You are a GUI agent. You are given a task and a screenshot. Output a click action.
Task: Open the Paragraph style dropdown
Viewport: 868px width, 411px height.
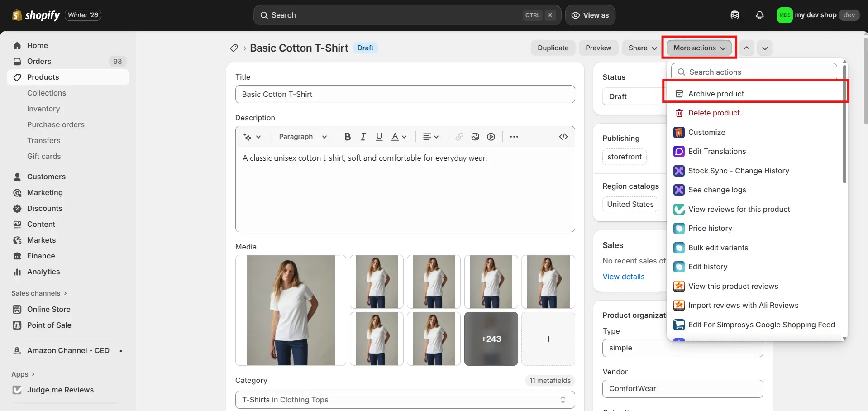pyautogui.click(x=301, y=136)
